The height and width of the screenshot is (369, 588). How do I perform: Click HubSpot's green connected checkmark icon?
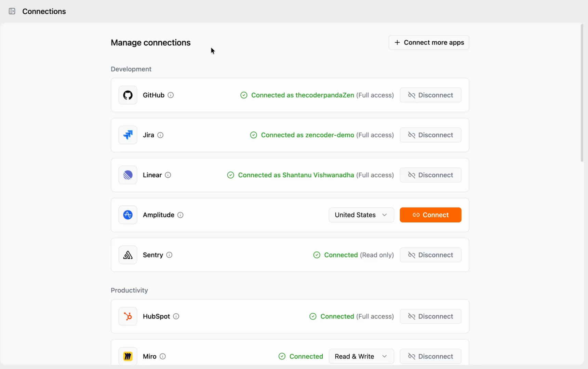point(313,316)
